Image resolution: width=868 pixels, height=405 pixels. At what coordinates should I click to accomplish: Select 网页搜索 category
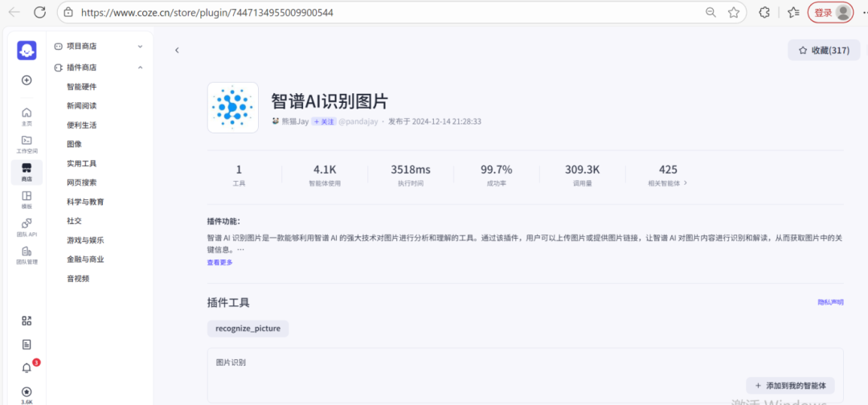(82, 182)
